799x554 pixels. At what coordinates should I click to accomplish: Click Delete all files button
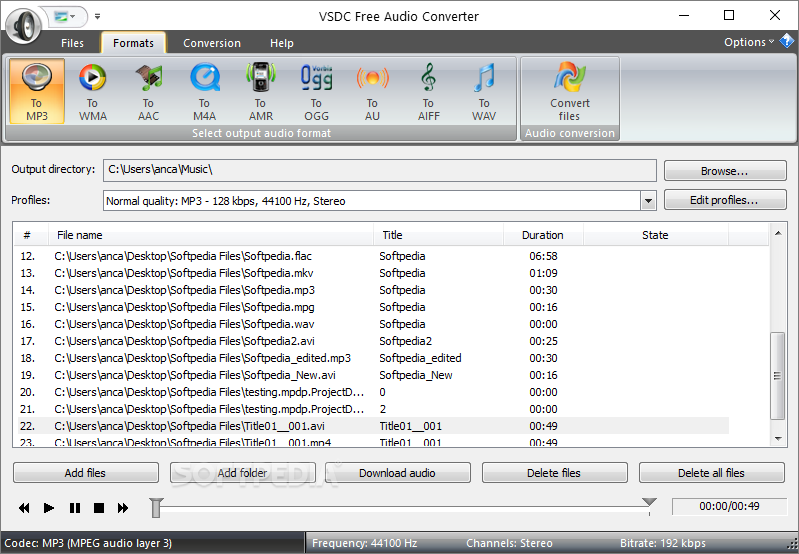pyautogui.click(x=711, y=473)
